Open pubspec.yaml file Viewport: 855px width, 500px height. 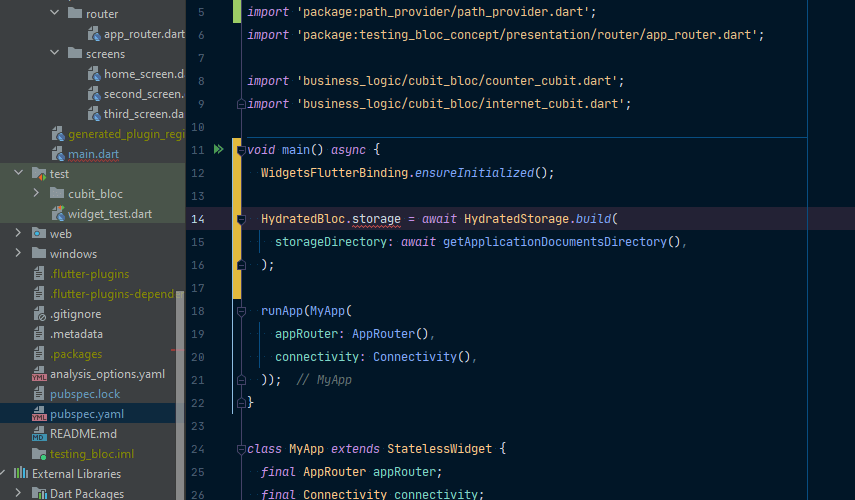coord(87,414)
